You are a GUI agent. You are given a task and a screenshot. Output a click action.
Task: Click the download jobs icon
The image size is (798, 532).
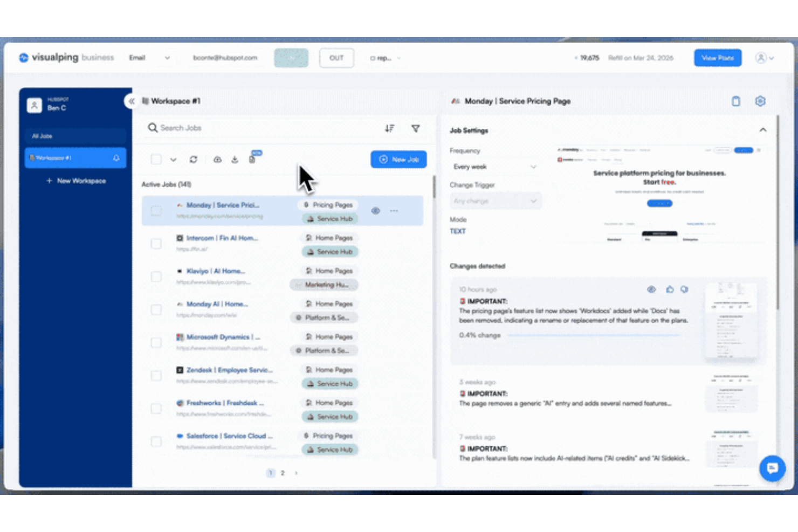point(235,159)
